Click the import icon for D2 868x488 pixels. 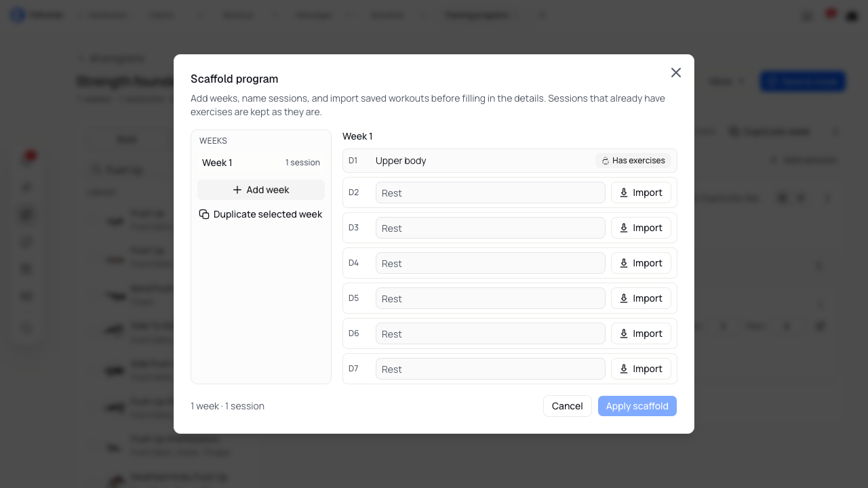click(x=624, y=192)
